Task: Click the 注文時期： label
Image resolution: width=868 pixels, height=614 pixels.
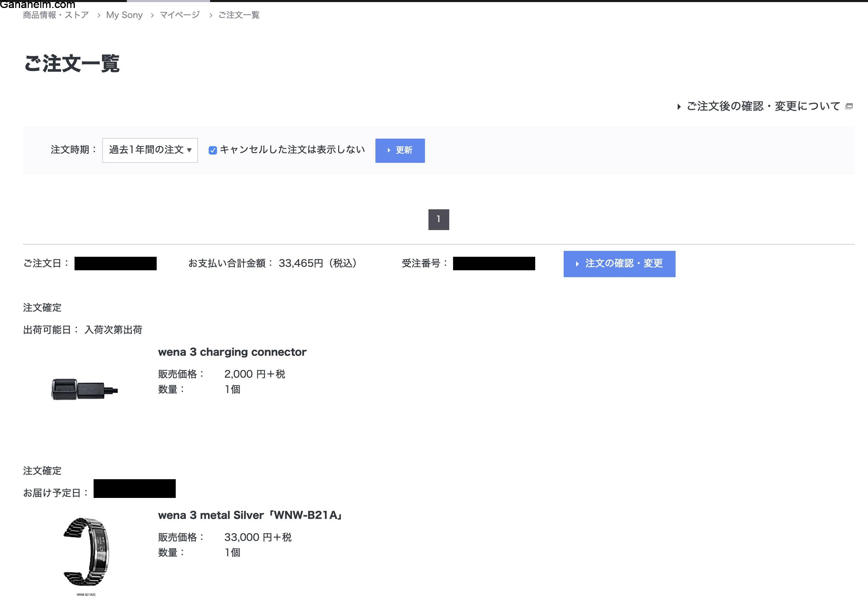Action: (x=74, y=150)
